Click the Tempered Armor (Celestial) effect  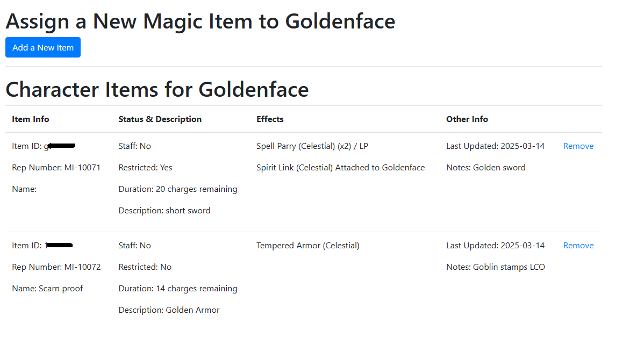[x=307, y=246]
